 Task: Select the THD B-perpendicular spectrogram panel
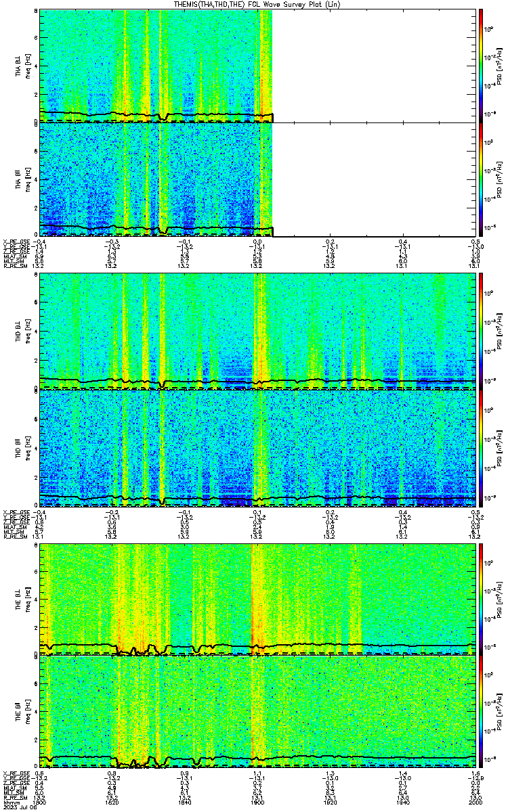[x=258, y=332]
